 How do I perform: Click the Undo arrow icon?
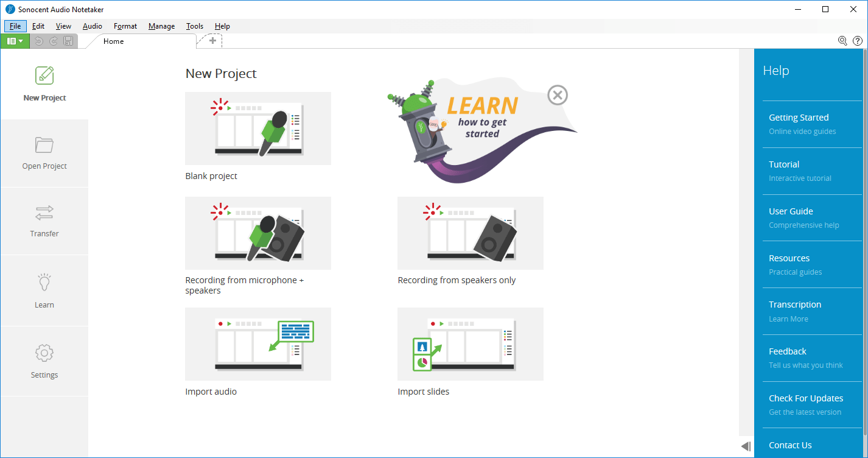click(39, 41)
